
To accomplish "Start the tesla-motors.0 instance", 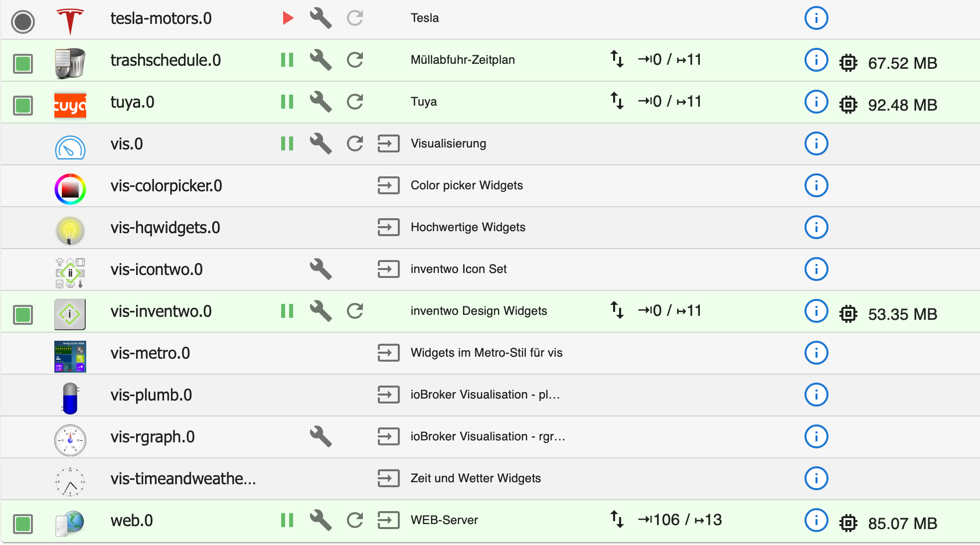I will (288, 18).
